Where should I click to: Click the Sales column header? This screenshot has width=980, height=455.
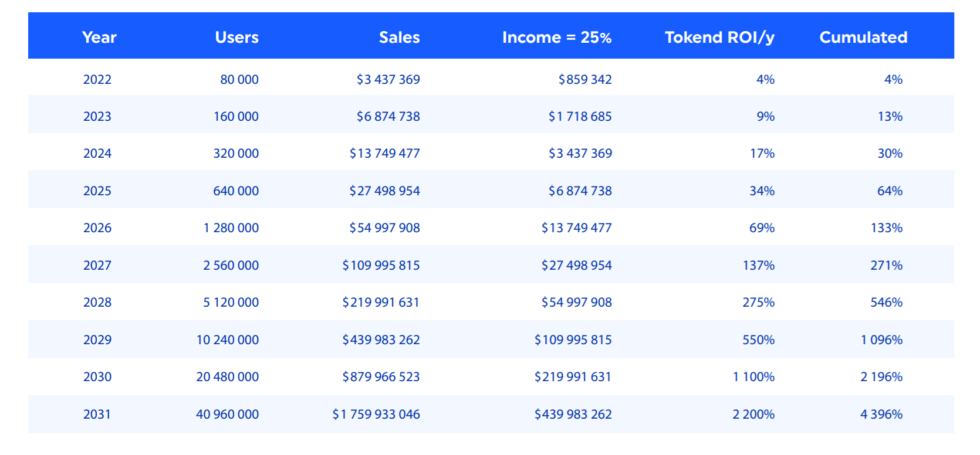tap(399, 38)
